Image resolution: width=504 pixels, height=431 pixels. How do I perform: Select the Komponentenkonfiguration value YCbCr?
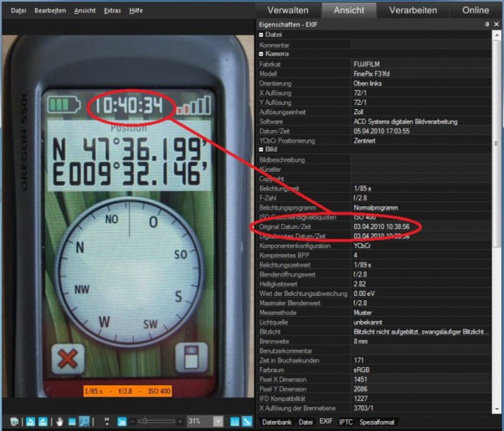pos(363,246)
